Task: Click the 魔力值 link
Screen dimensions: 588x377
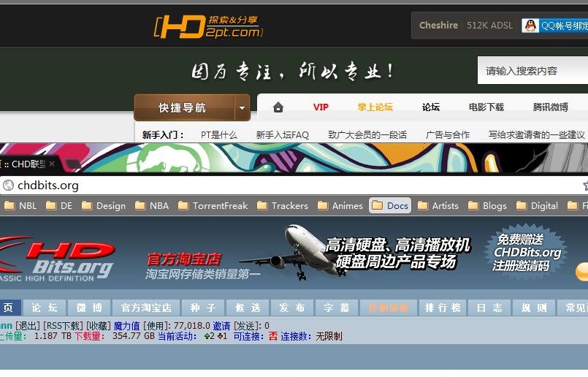Action: [126, 326]
